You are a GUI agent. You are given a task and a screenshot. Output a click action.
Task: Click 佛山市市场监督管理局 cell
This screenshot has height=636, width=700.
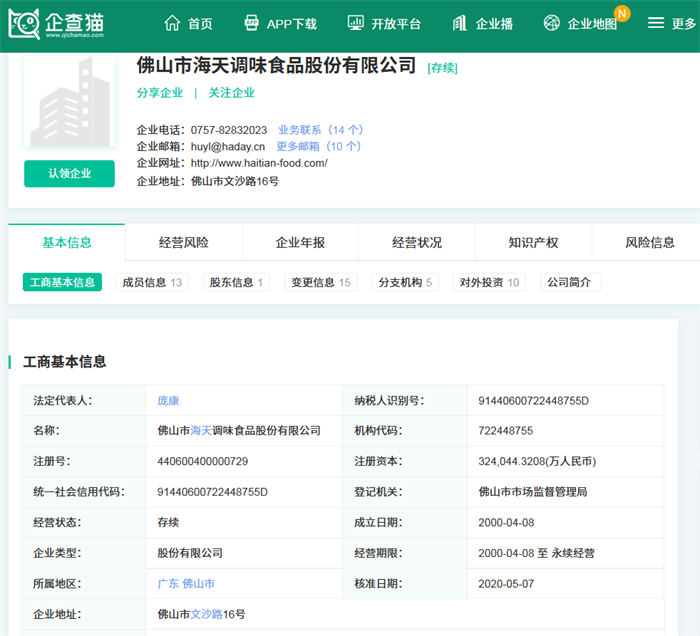(533, 492)
